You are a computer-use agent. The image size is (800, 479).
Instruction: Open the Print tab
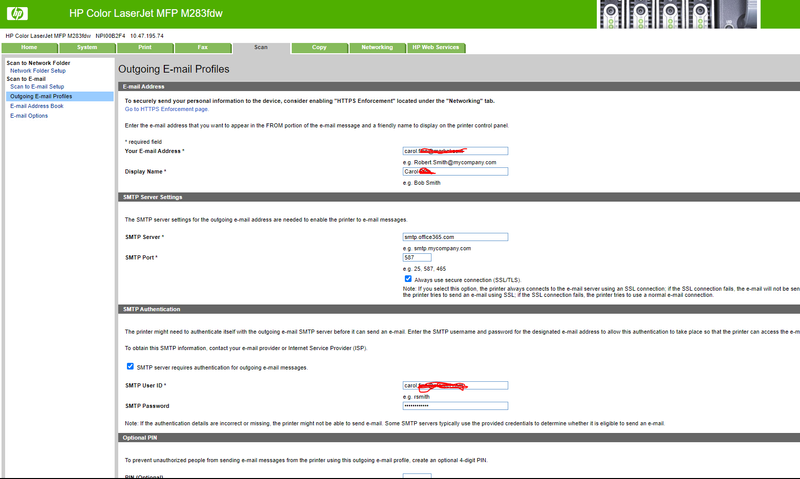click(x=145, y=48)
